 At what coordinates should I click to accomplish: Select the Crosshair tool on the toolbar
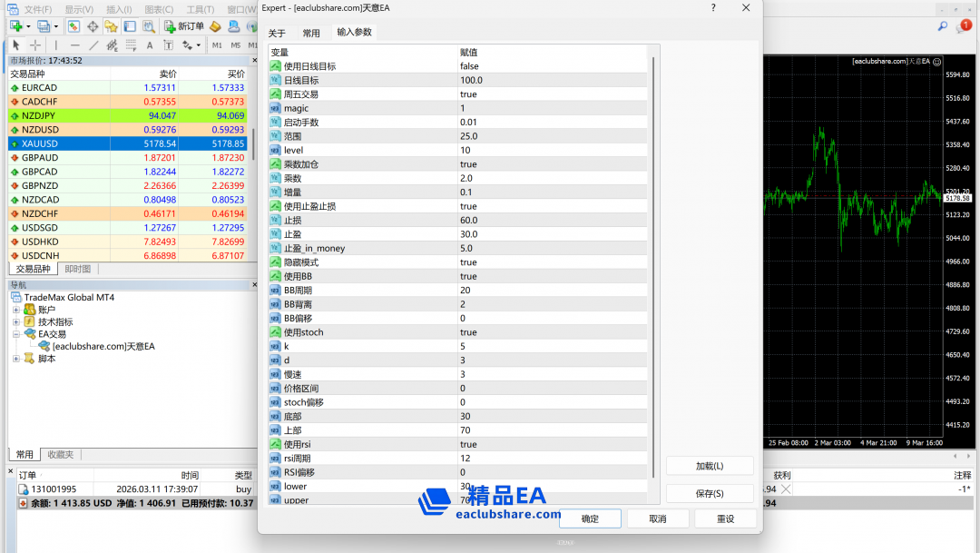[34, 45]
